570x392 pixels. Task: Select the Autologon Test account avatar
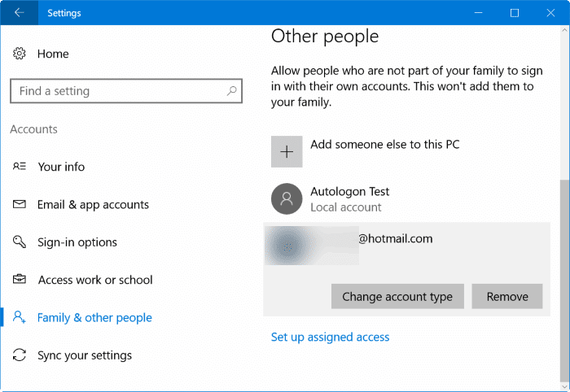(x=287, y=198)
